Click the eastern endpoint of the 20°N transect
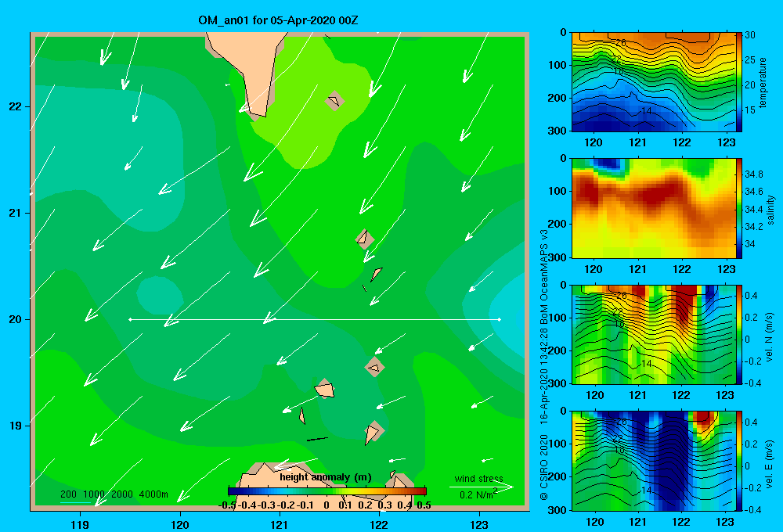Screen dimensions: 783x532 [x=499, y=319]
